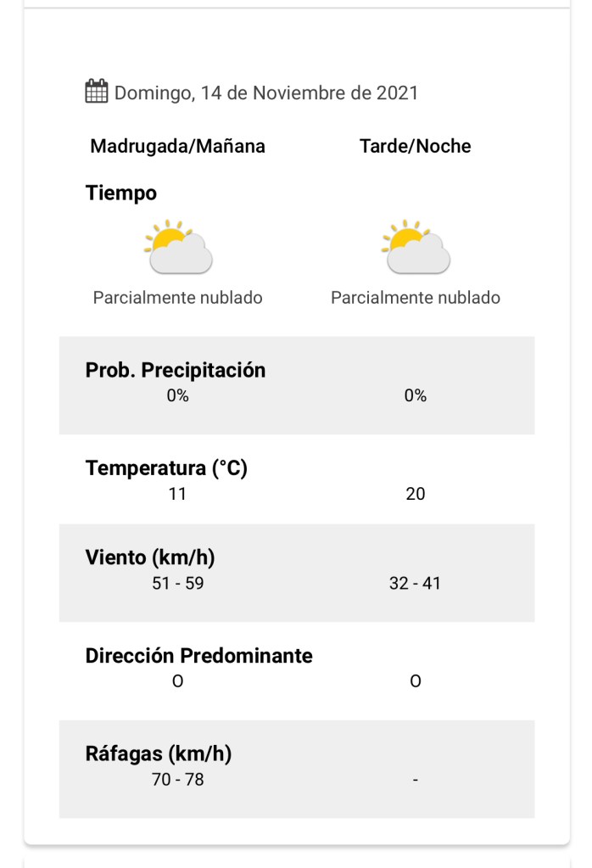592x868 pixels.
Task: Tap the afternoon temperature value 20
Action: [416, 494]
